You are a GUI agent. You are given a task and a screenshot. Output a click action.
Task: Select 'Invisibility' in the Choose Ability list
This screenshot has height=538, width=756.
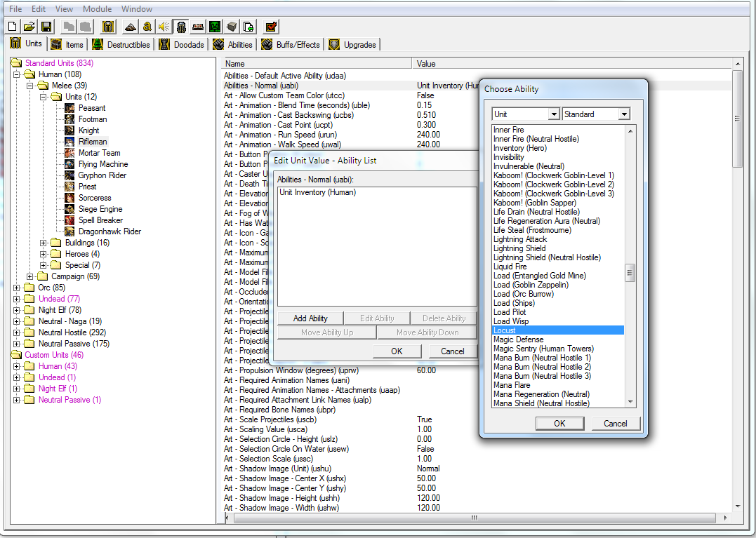point(509,157)
